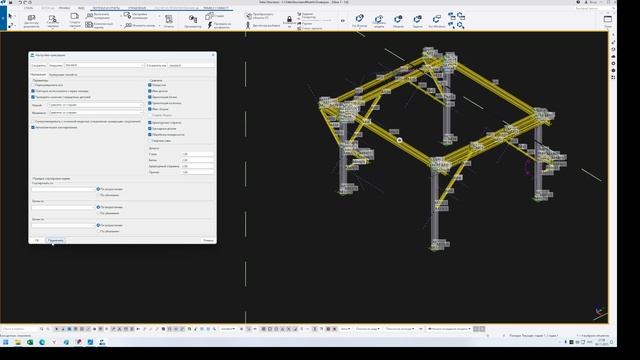Open Numbering settings ribbon icon

(127, 16)
